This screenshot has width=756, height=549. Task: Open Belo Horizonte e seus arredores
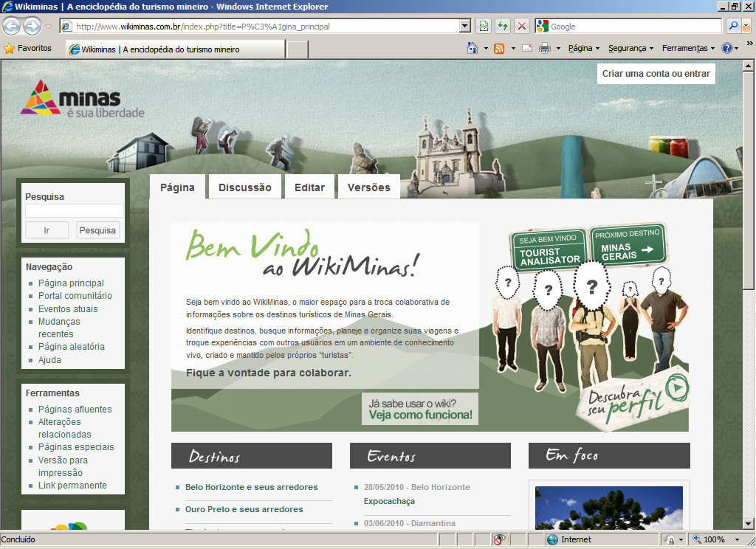coord(251,487)
